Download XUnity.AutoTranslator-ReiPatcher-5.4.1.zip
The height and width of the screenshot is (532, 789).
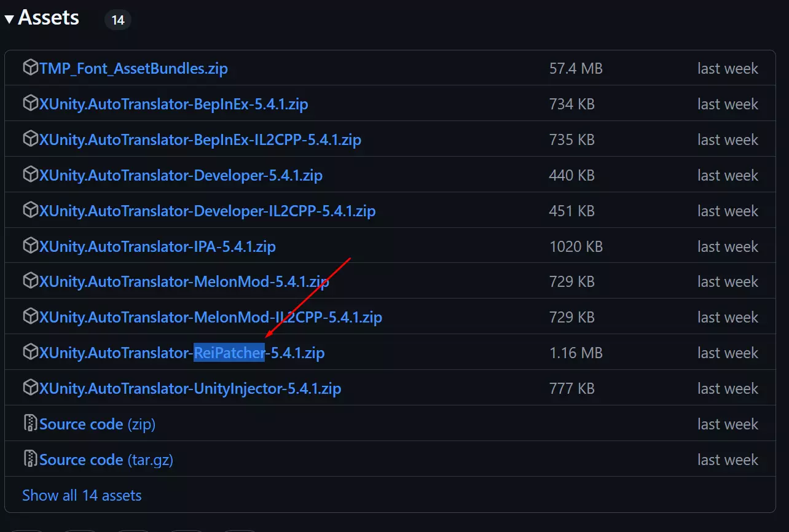point(182,353)
